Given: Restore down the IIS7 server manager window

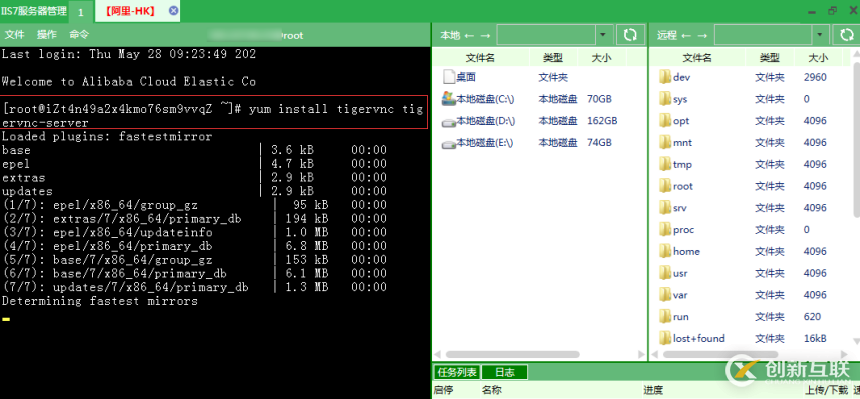Looking at the screenshot, I should (833, 10).
